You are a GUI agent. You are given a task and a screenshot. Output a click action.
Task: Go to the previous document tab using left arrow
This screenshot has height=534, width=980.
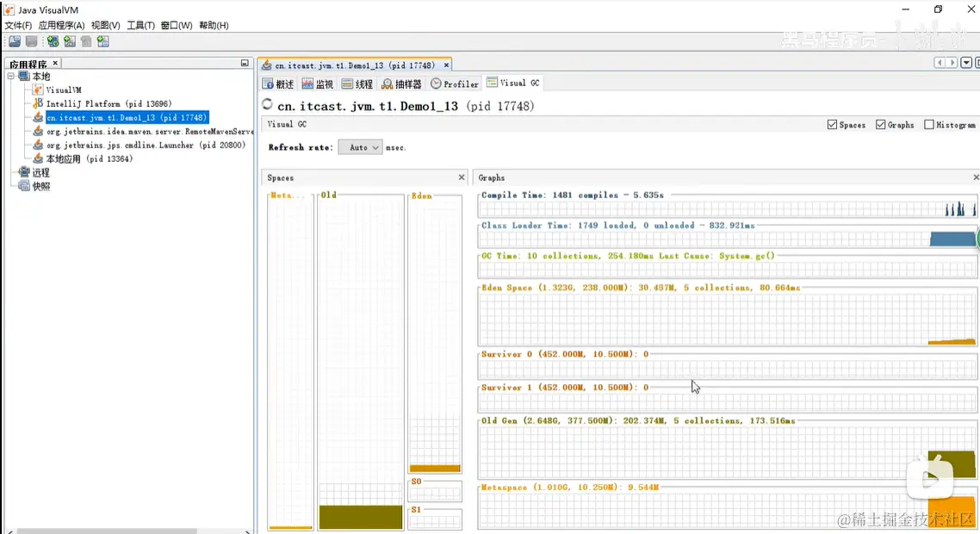[x=940, y=63]
